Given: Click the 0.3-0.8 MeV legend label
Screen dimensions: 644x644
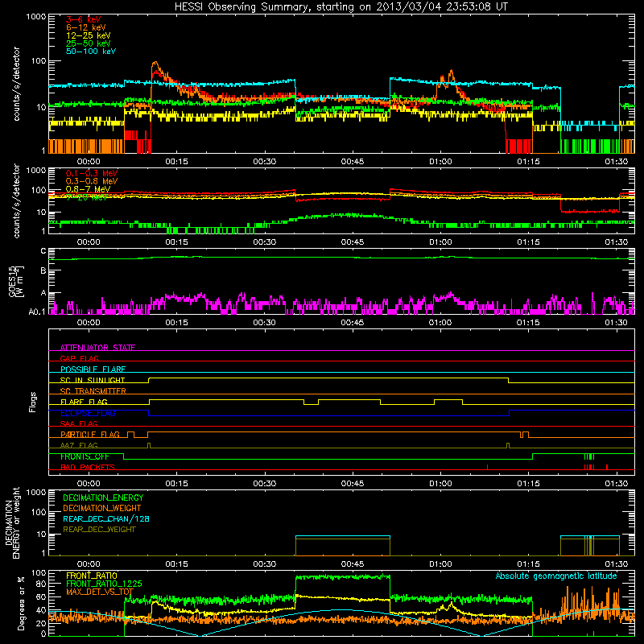Looking at the screenshot, I should (92, 181).
